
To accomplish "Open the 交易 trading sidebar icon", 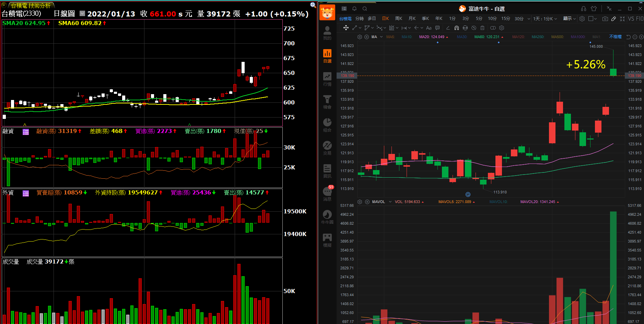I will coord(327,148).
